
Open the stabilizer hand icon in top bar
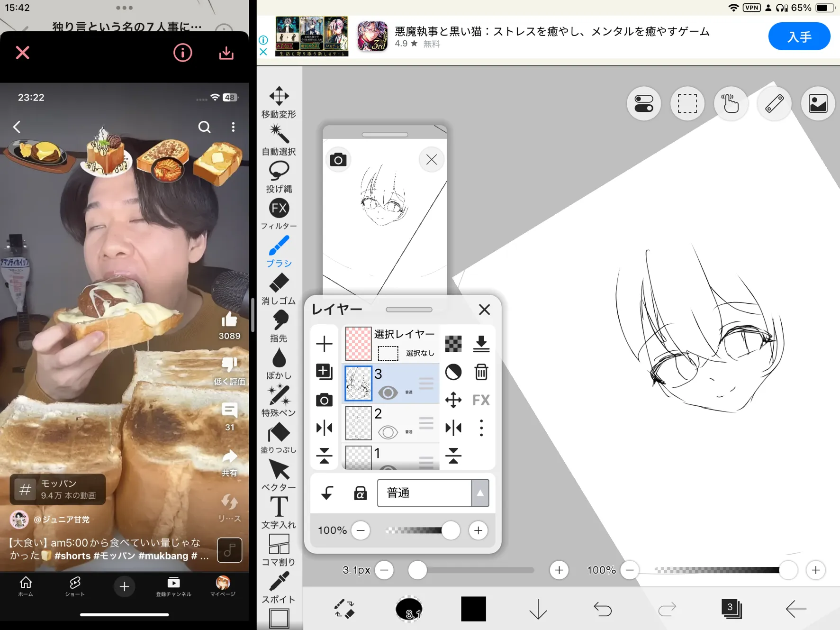click(731, 103)
